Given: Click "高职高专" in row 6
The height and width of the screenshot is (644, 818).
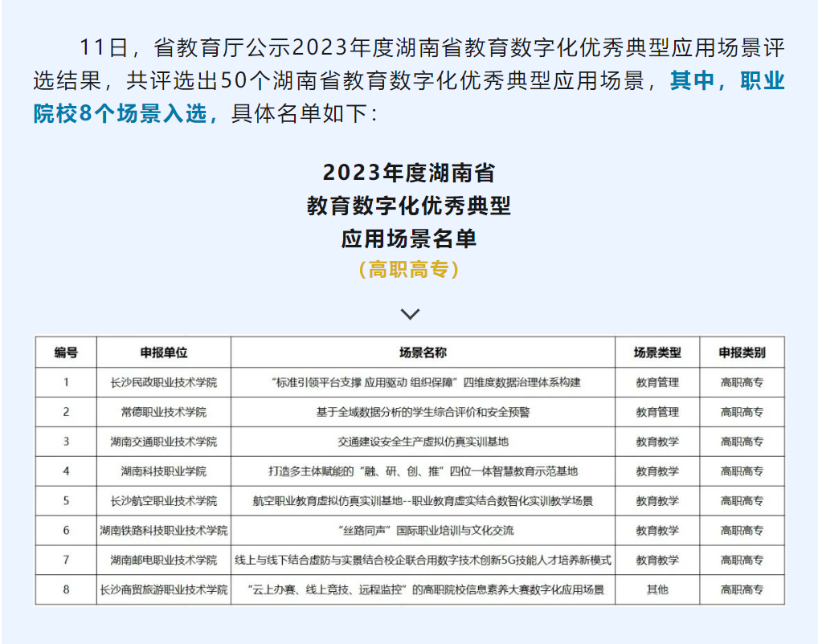Looking at the screenshot, I should tap(742, 530).
